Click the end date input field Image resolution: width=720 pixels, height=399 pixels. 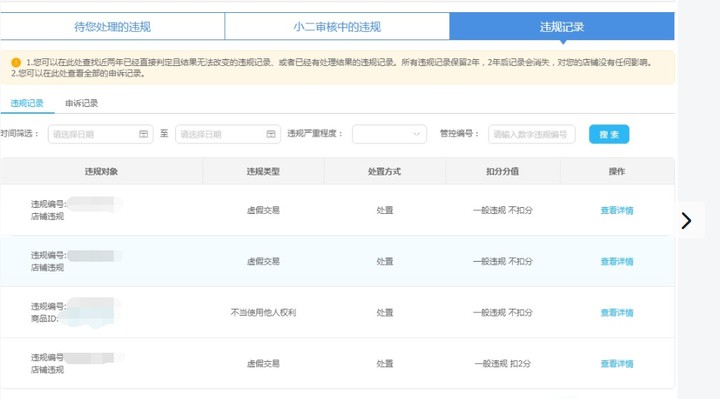[x=228, y=134]
